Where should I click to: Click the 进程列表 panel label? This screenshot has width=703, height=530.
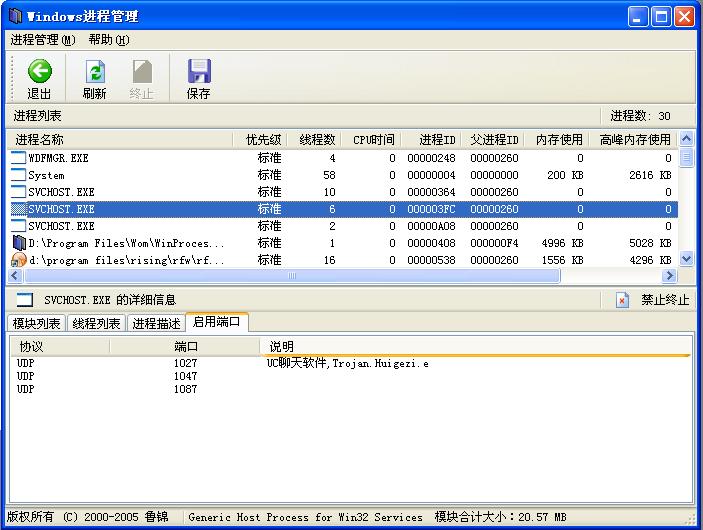point(37,116)
